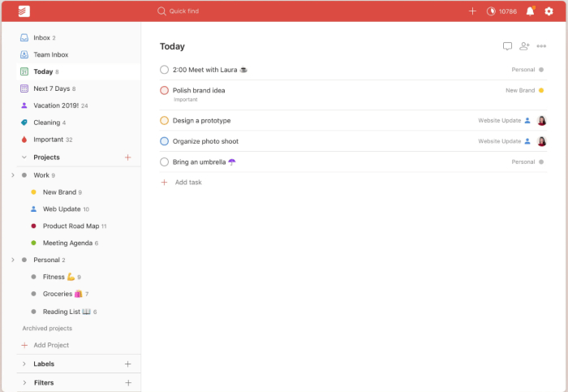Check off Organize photo shoot
The image size is (568, 392).
[165, 141]
